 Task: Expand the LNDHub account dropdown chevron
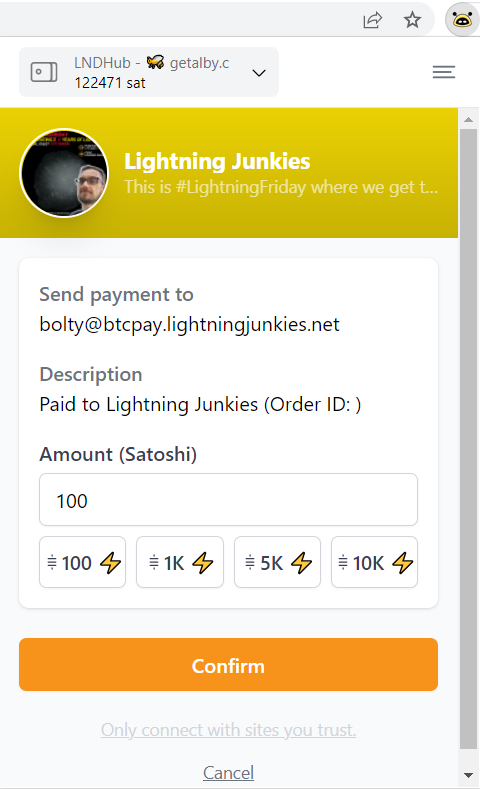pyautogui.click(x=259, y=73)
